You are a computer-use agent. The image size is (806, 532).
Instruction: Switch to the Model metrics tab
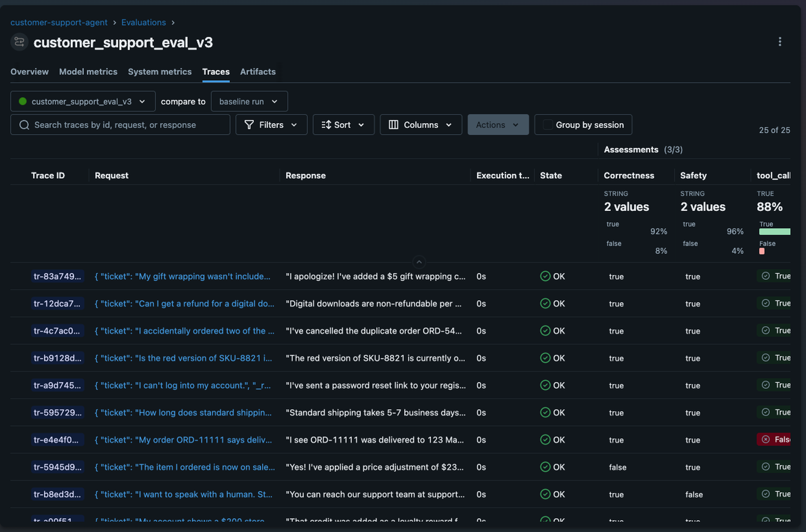(88, 72)
